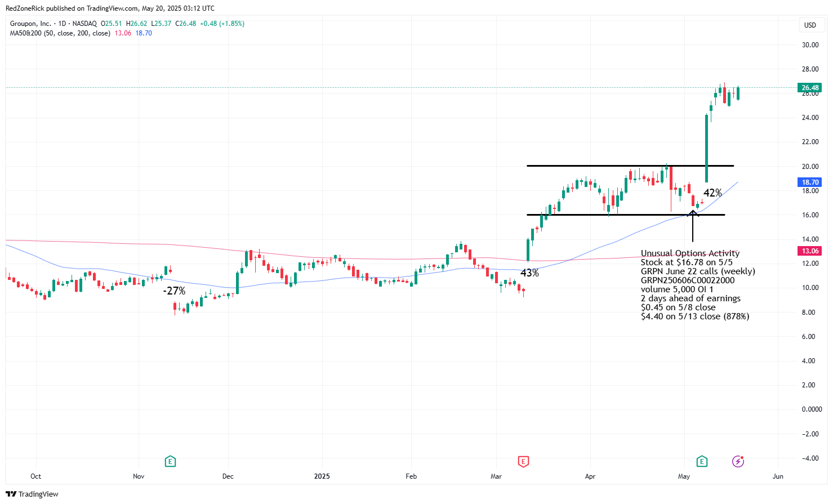Click the Feb label on time axis
833x504 pixels.
pos(411,476)
